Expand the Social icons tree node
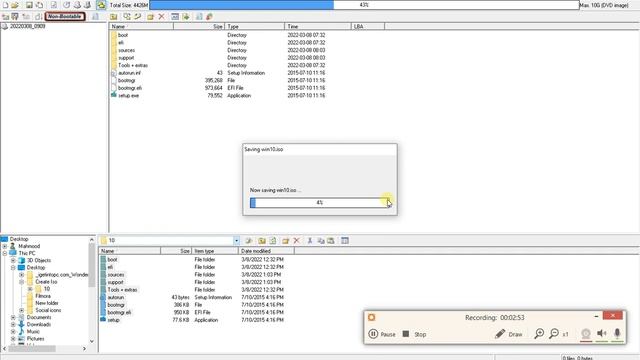The height and width of the screenshot is (360, 640). pyautogui.click(x=22, y=310)
